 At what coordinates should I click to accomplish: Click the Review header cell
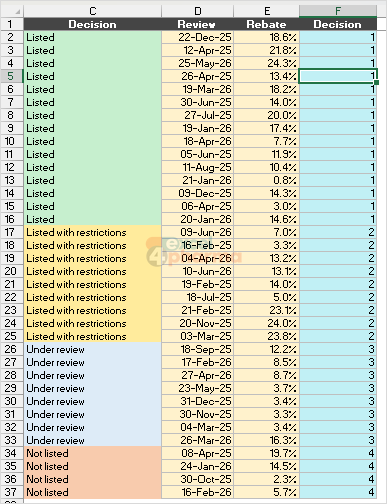click(x=198, y=24)
